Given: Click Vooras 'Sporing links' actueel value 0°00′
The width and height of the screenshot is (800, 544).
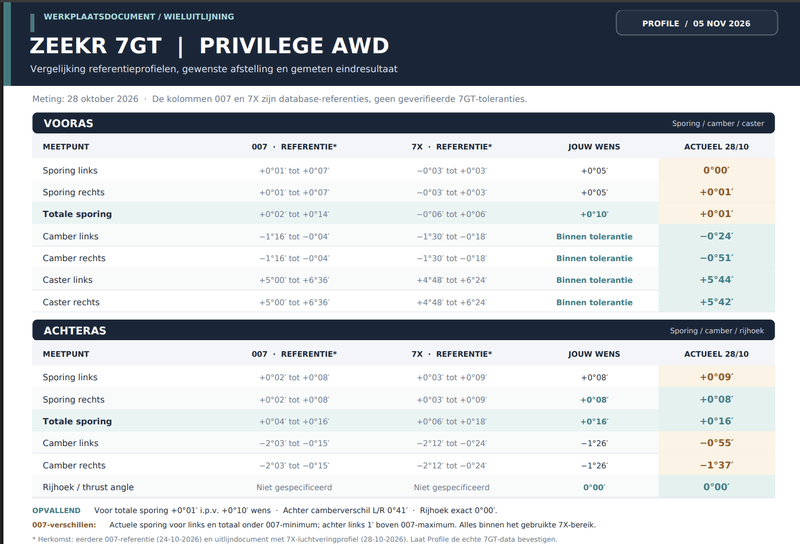Looking at the screenshot, I should tap(716, 170).
